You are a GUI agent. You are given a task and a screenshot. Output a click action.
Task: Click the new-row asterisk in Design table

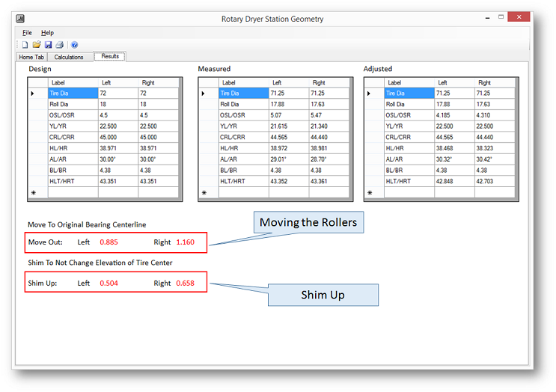pos(34,192)
